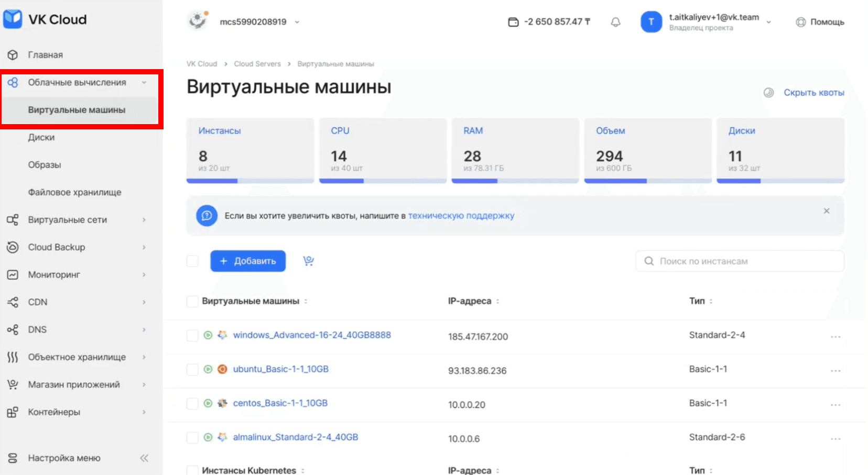Viewport: 868px width, 475px height.
Task: Expand the Cloud Backup chevron
Action: [x=144, y=247]
